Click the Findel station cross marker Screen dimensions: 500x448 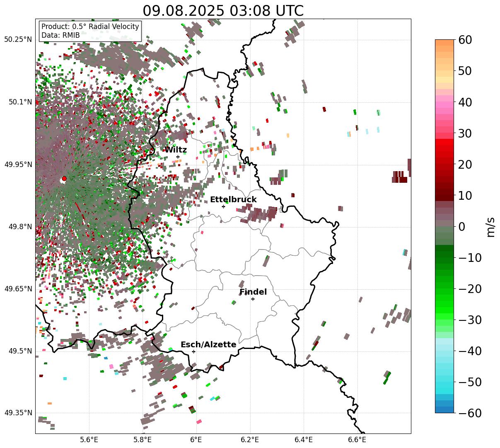pos(253,299)
